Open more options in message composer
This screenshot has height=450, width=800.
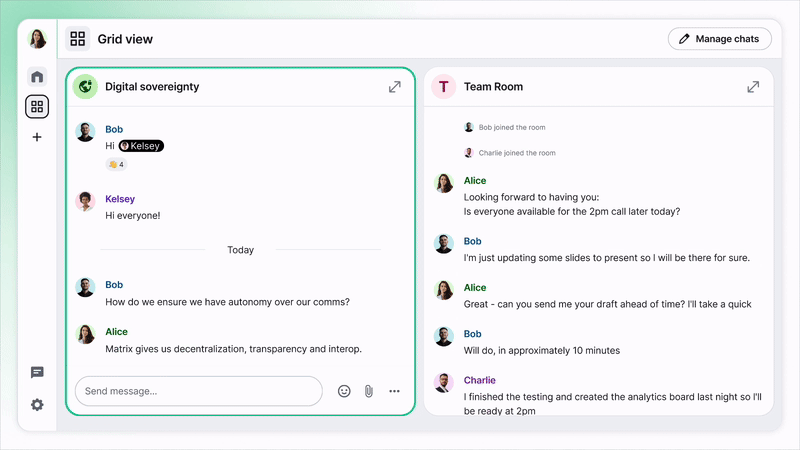tap(394, 391)
